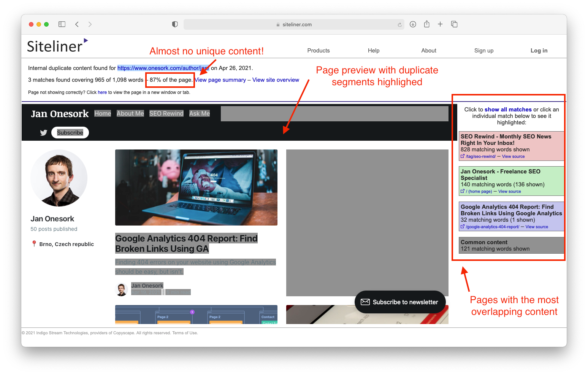This screenshot has width=588, height=375.
Task: Open the highlighted onesork.com author URL
Action: point(163,68)
